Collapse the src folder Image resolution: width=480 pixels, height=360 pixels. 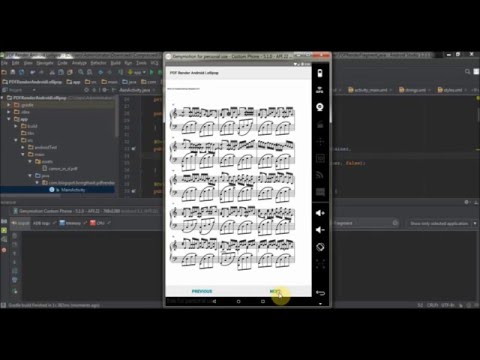coord(16,140)
